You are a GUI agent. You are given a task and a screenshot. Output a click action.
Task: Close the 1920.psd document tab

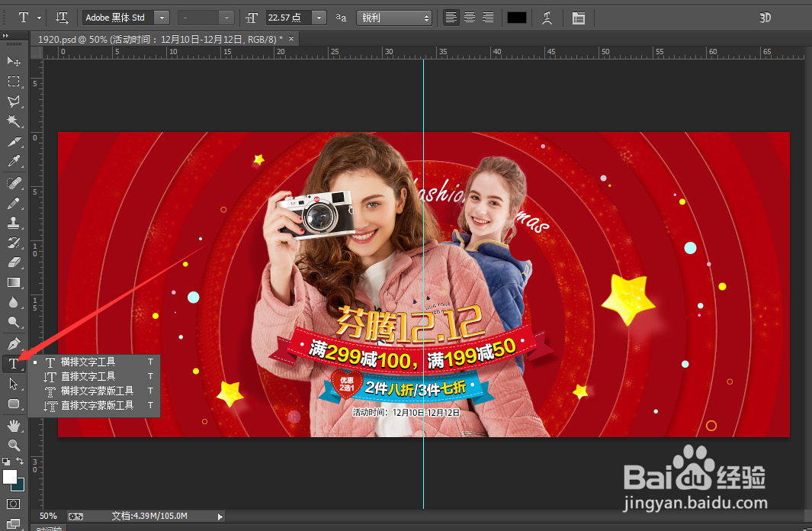point(291,38)
